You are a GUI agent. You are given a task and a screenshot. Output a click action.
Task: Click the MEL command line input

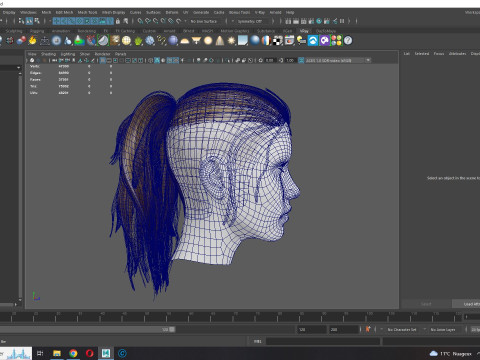tap(323, 341)
